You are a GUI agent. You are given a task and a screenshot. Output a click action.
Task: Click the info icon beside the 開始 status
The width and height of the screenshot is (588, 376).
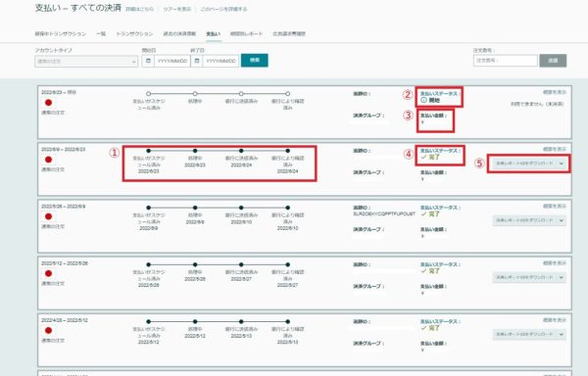tap(423, 100)
